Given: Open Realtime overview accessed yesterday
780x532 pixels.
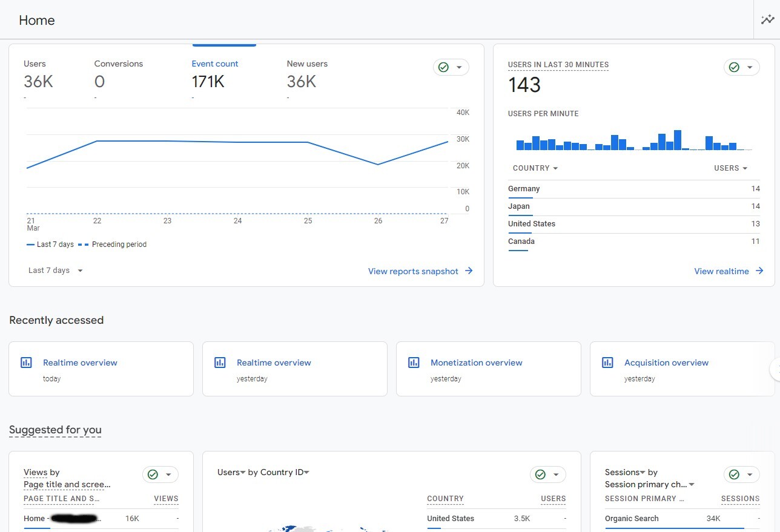Looking at the screenshot, I should pyautogui.click(x=295, y=369).
